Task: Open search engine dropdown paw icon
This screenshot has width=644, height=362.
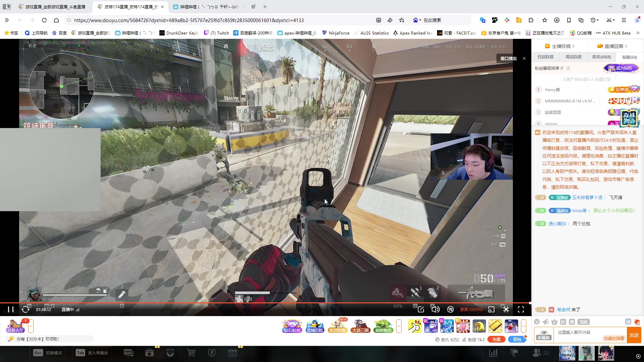Action: pos(417,20)
